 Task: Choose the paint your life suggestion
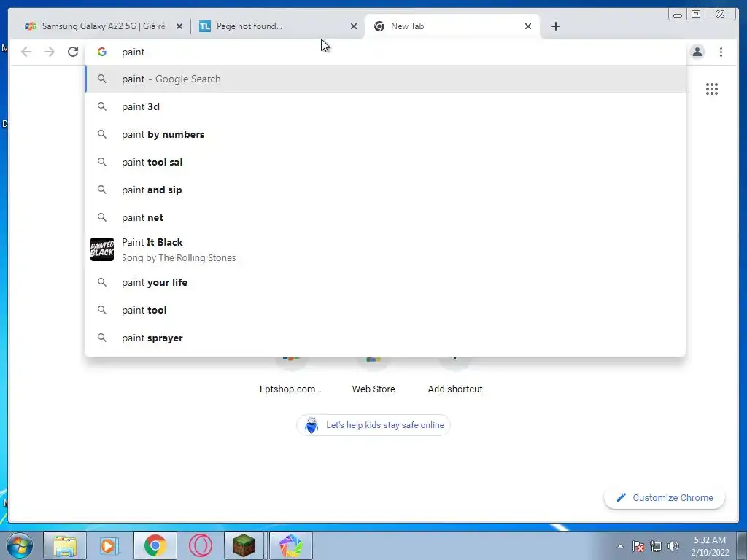(x=385, y=282)
